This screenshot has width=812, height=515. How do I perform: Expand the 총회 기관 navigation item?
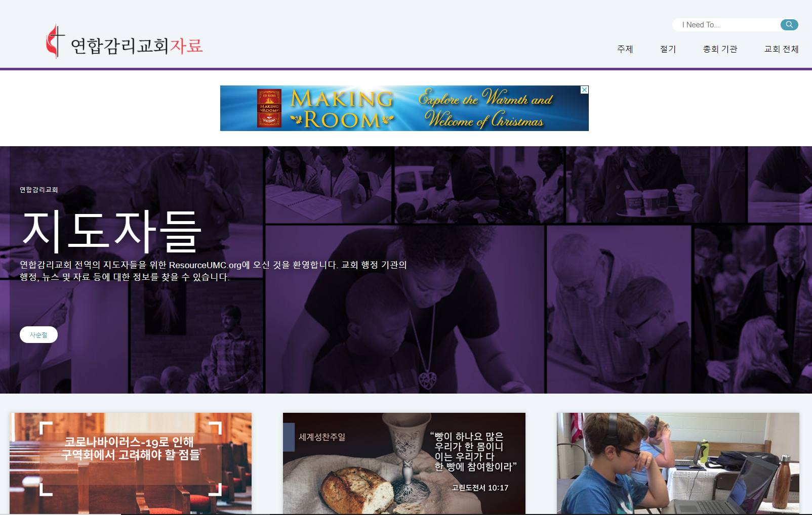pyautogui.click(x=720, y=49)
